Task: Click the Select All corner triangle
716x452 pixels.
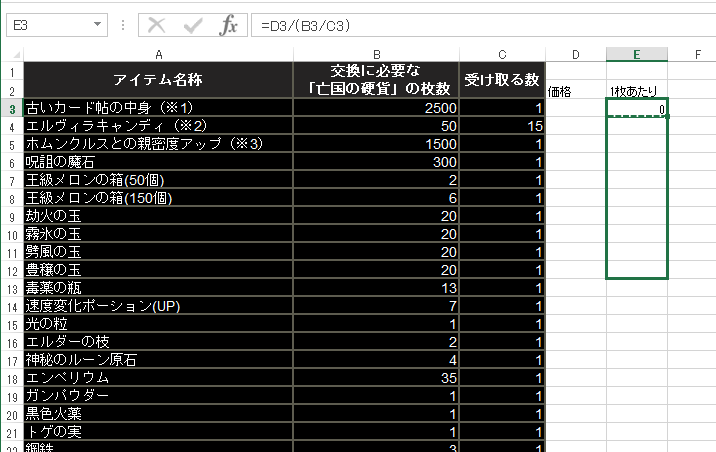Action: 11,53
